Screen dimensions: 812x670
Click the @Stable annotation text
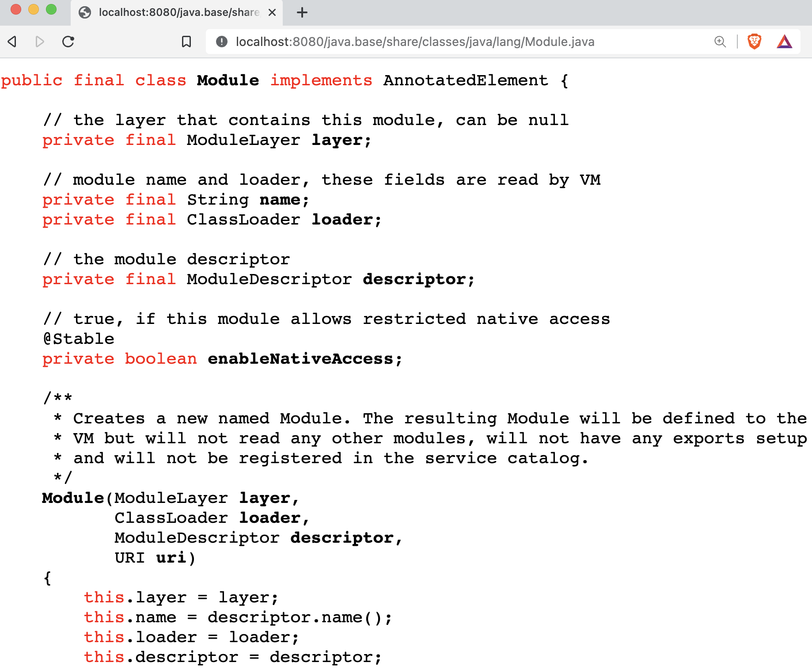[79, 339]
